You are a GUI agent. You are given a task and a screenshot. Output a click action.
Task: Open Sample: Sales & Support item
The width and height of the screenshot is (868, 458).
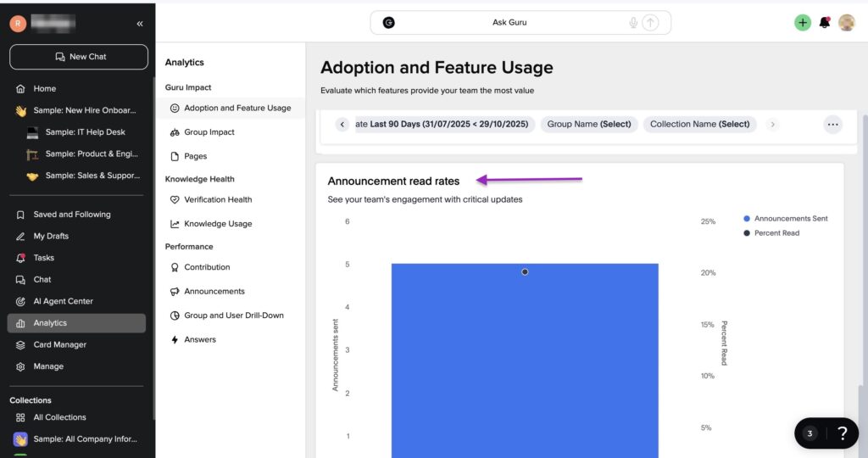(x=92, y=175)
